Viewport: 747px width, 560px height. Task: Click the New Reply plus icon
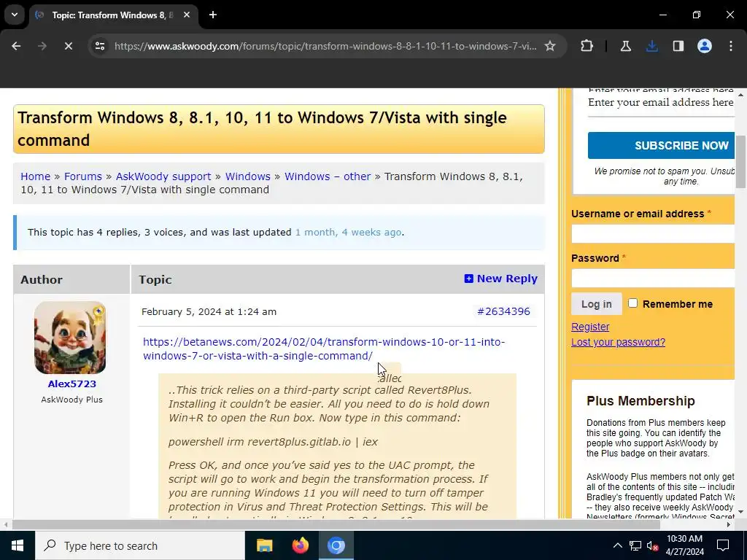(469, 279)
